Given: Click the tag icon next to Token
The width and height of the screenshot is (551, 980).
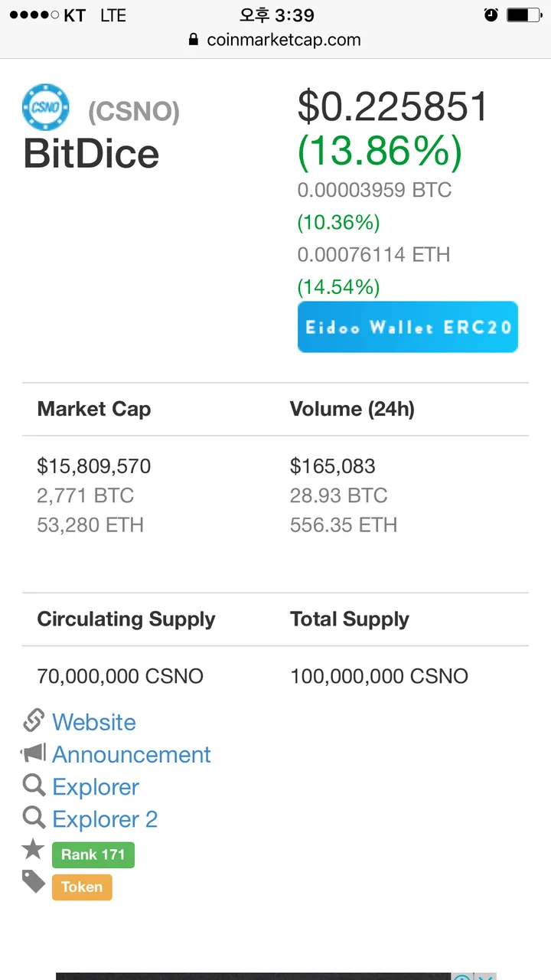Looking at the screenshot, I should (34, 882).
